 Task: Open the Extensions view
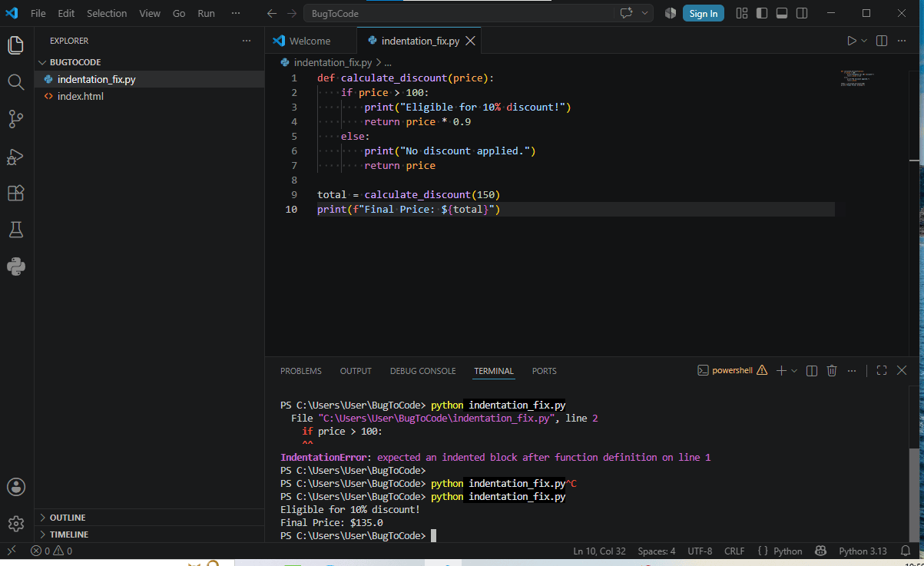coord(16,193)
